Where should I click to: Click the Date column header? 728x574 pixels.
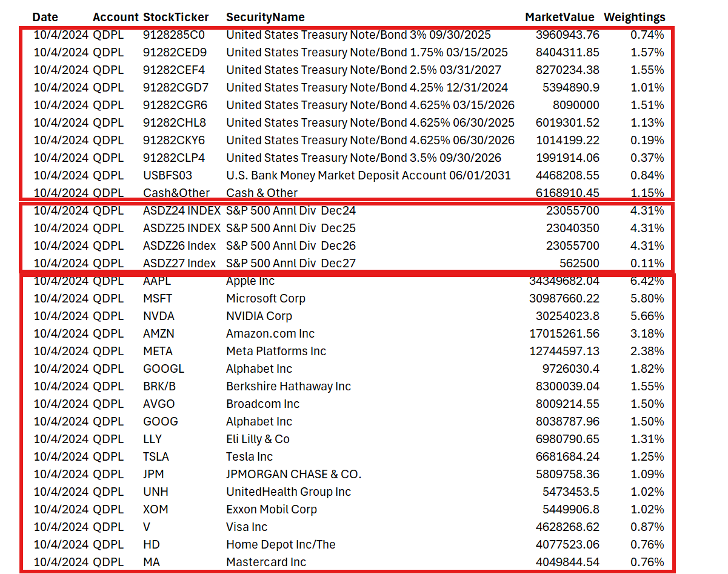45,17
